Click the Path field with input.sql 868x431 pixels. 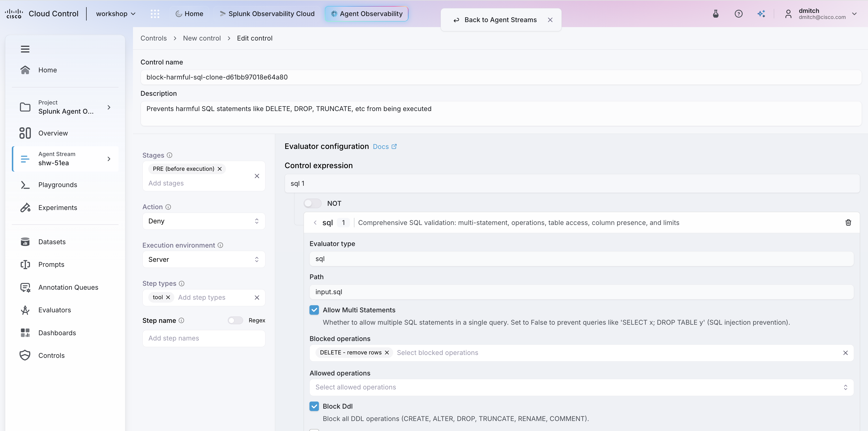click(581, 292)
